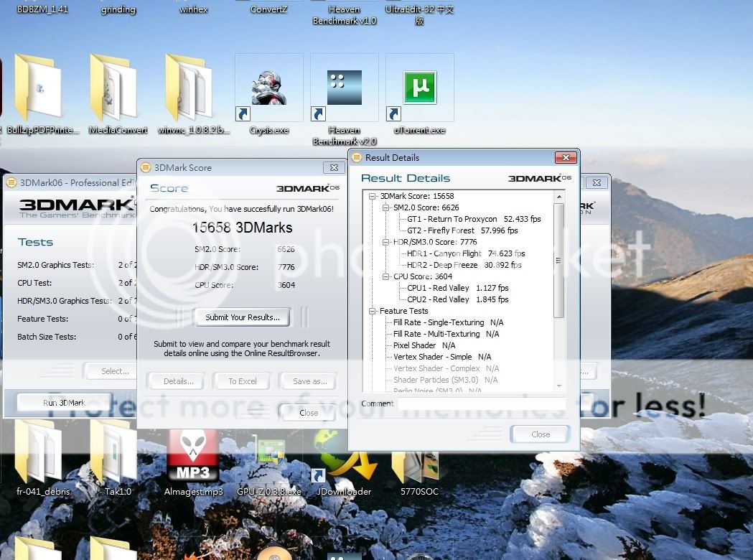
Task: Click the 3DMark Score window title icon
Action: [x=146, y=167]
